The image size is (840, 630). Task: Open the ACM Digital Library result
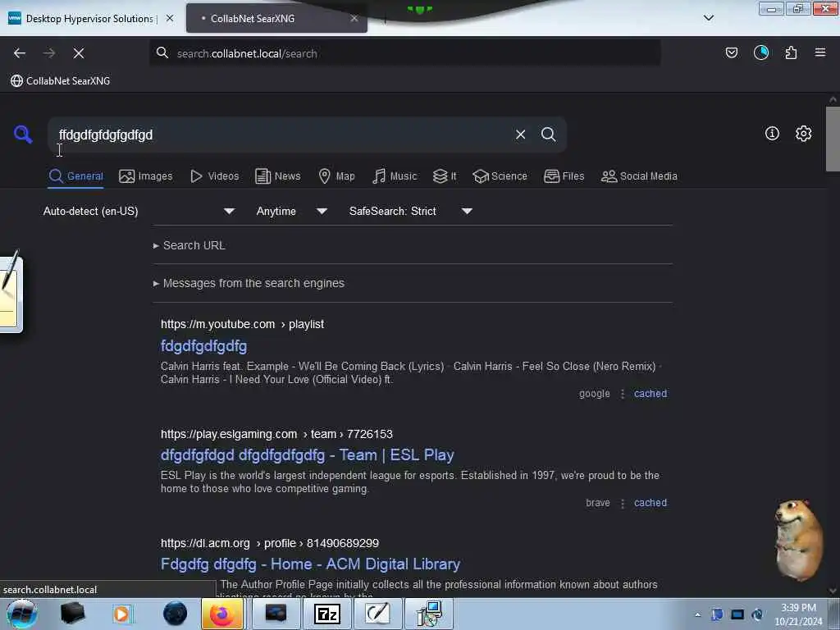[310, 564]
